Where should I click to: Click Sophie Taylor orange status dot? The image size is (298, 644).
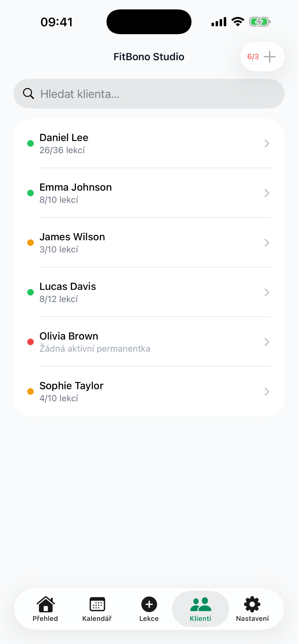click(x=31, y=392)
